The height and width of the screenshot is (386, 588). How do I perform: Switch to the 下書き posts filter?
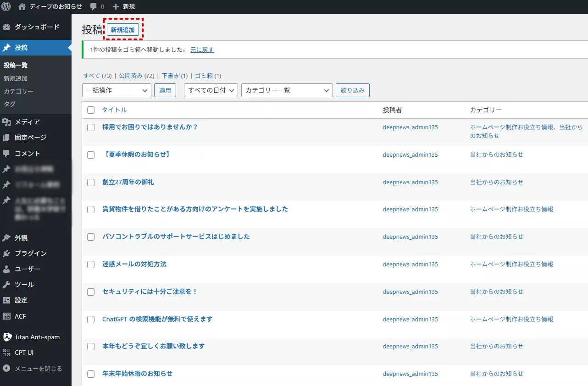click(170, 76)
